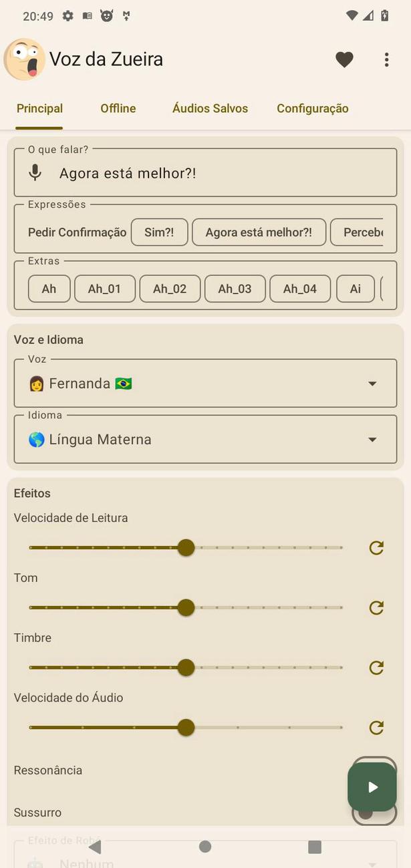
Task: Reset the Velocidade de Leitura slider
Action: (x=376, y=547)
